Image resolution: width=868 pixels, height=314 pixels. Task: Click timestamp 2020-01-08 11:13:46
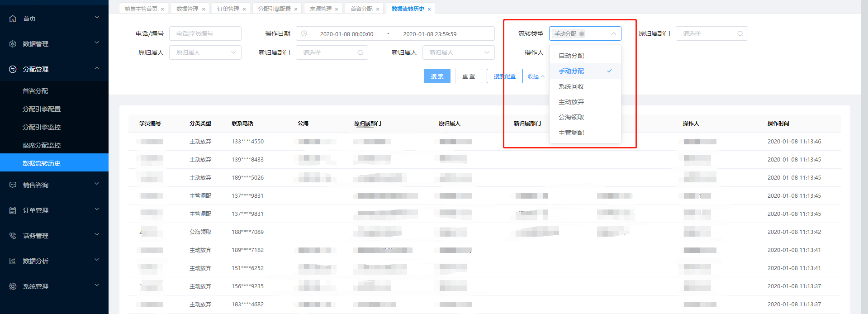coord(794,142)
